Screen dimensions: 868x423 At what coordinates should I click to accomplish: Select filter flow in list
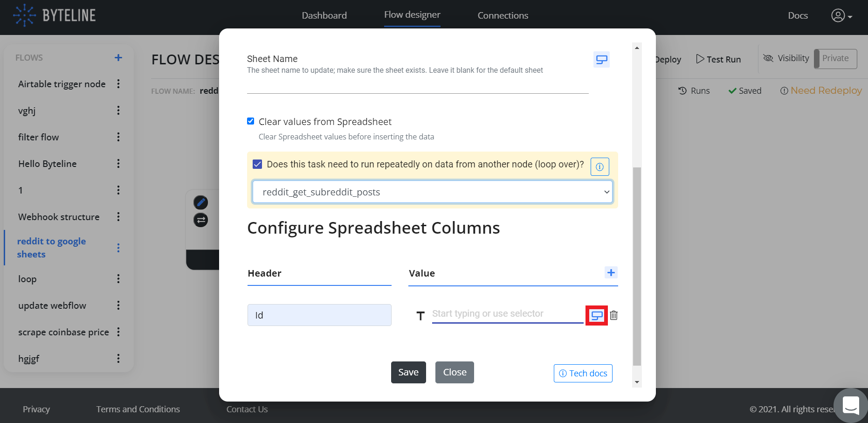[x=39, y=137]
